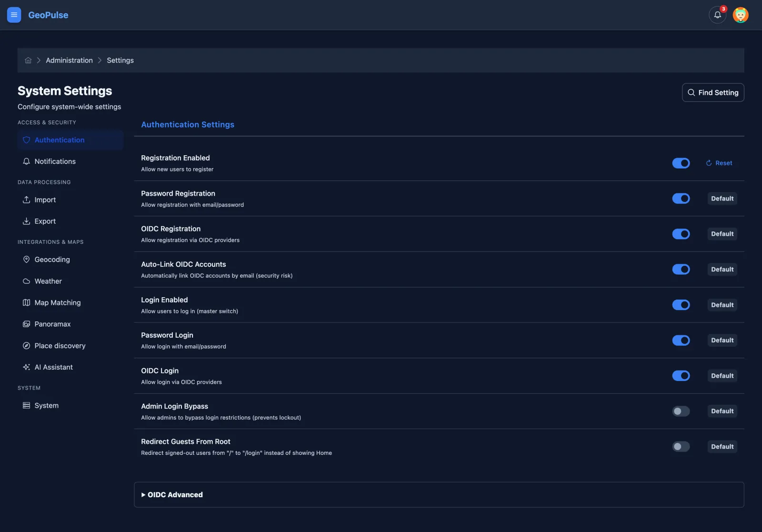Click the home icon in breadcrumb
The image size is (762, 532).
(28, 60)
